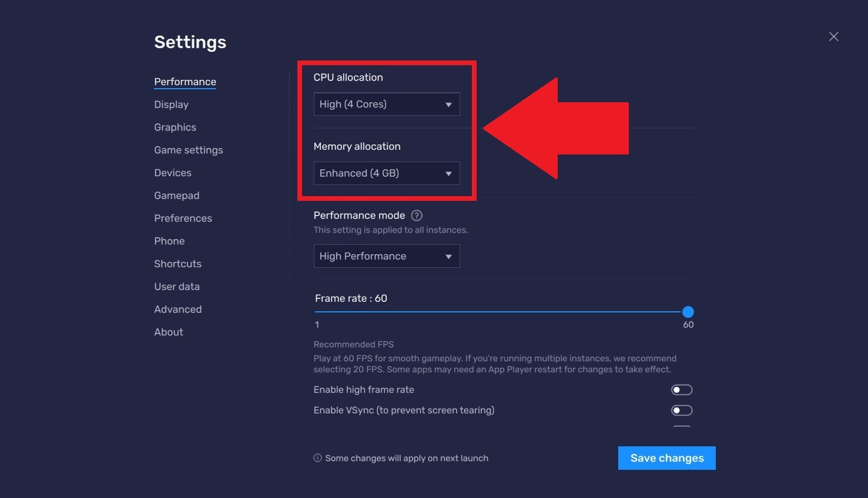Screen dimensions: 868x498
Task: Click the frame rate slider handle
Action: tap(688, 312)
